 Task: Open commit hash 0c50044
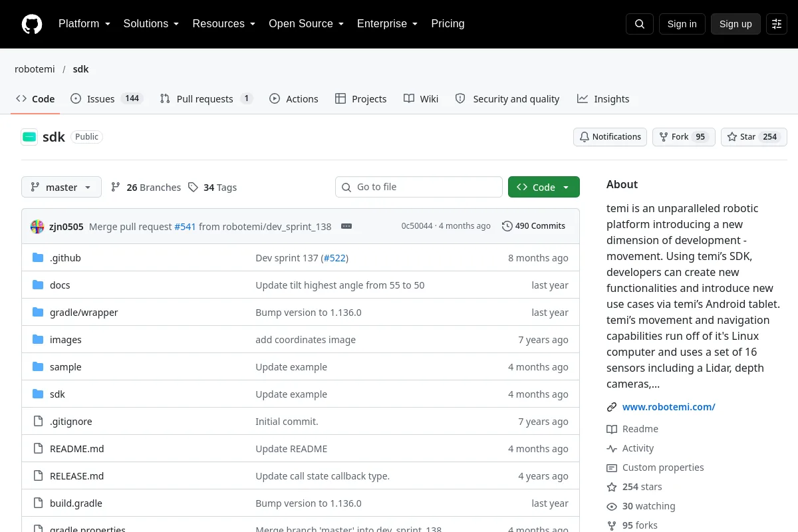point(417,226)
